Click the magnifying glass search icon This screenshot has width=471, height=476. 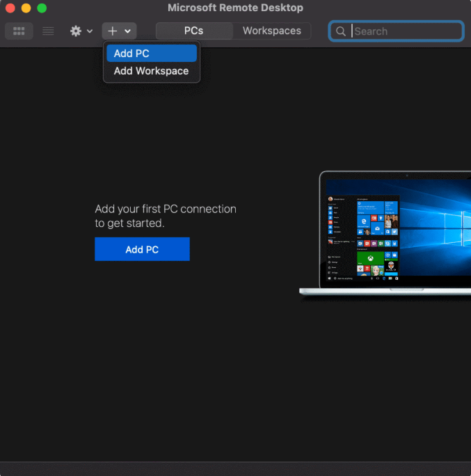pos(341,31)
